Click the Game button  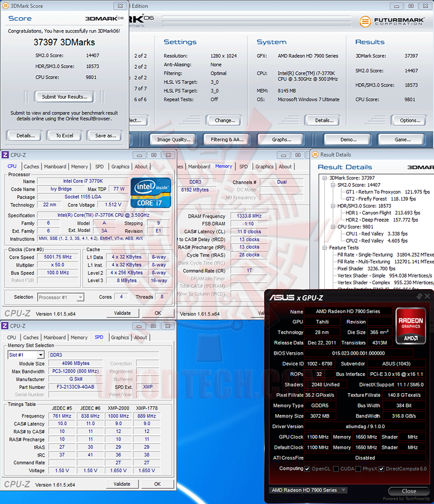[403, 140]
